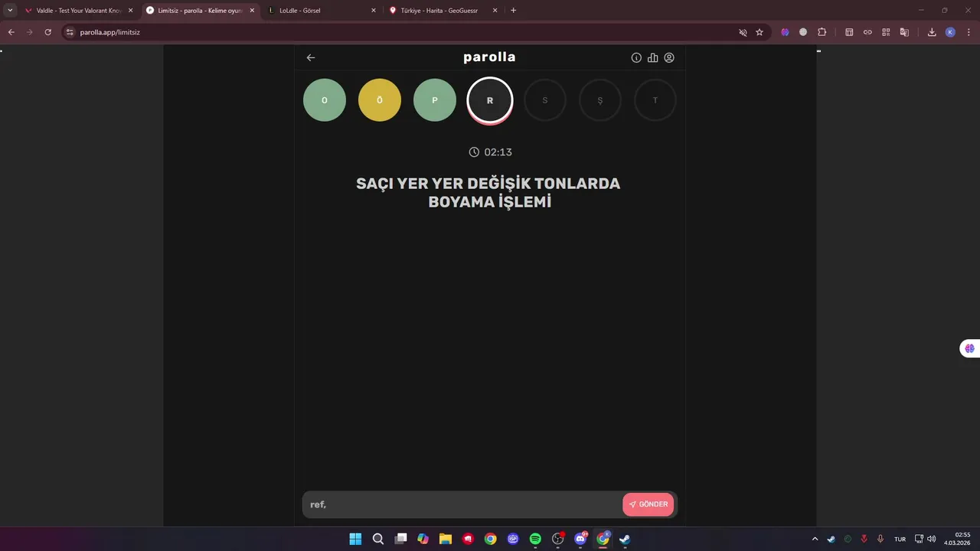This screenshot has width=980, height=551.
Task: Open the tab search dropdown arrow
Action: click(10, 11)
